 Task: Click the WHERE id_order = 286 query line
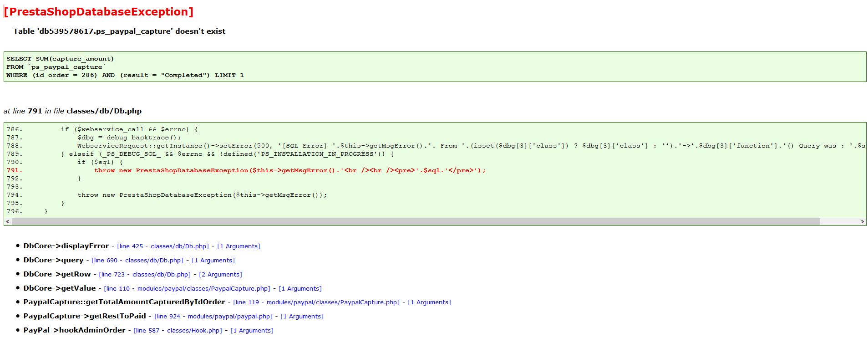click(x=125, y=75)
